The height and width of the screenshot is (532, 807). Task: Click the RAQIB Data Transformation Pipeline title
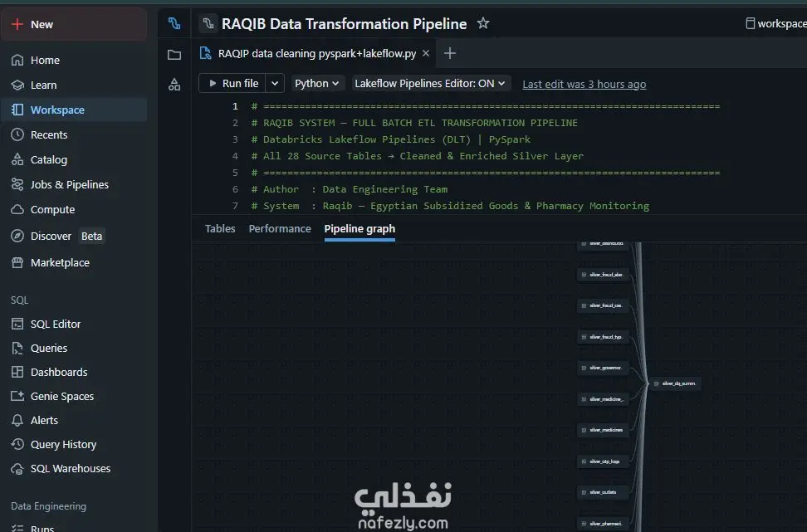pyautogui.click(x=344, y=24)
